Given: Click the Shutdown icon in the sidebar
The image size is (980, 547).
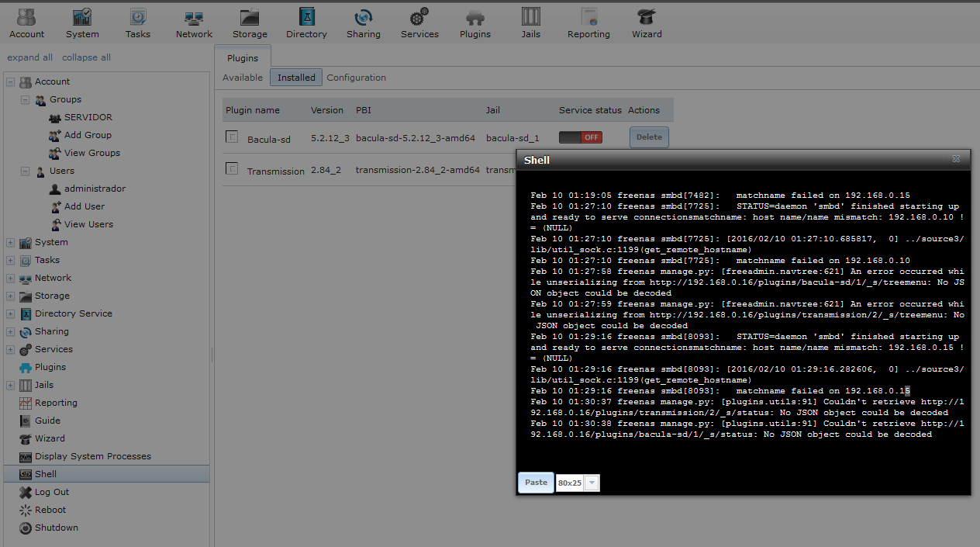Looking at the screenshot, I should [26, 528].
